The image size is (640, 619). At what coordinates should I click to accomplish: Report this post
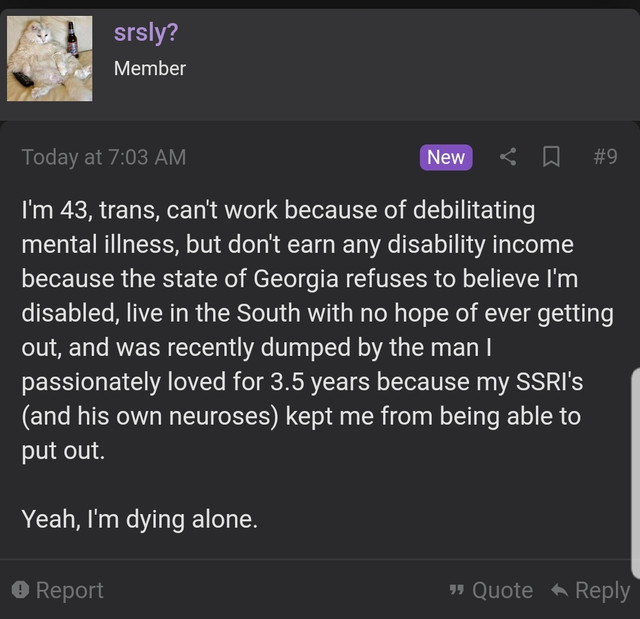pyautogui.click(x=69, y=590)
